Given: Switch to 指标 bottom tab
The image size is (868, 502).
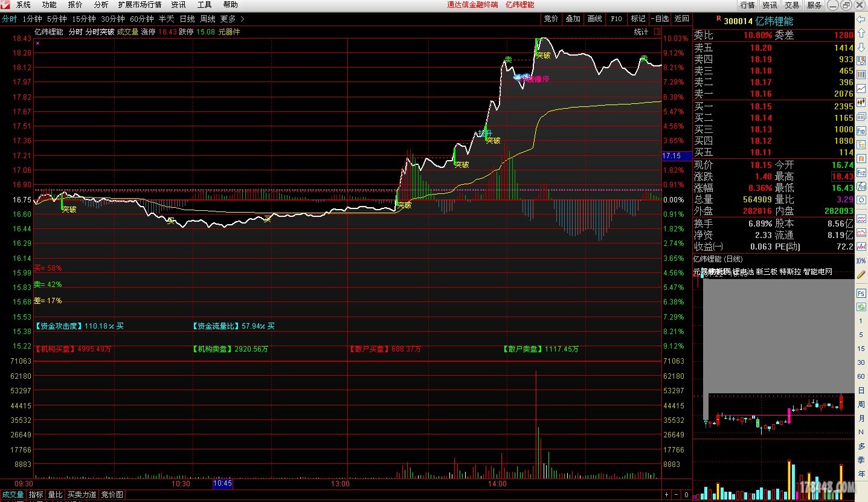Looking at the screenshot, I should [36, 495].
